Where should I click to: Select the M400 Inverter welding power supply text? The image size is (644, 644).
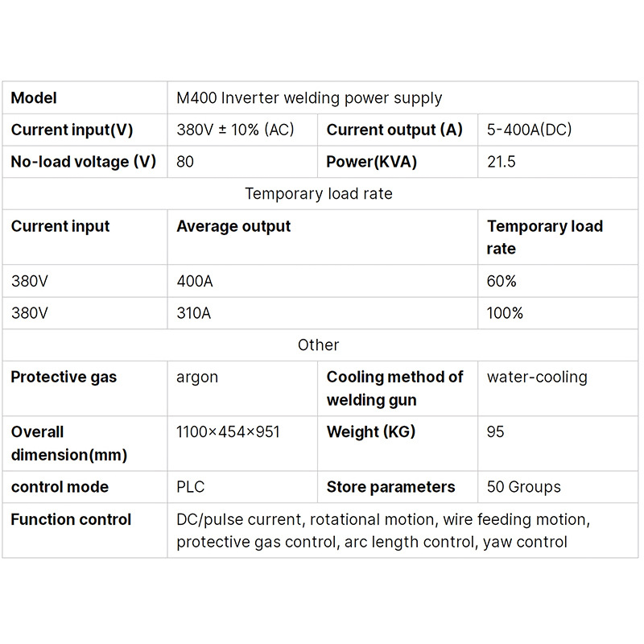[309, 98]
